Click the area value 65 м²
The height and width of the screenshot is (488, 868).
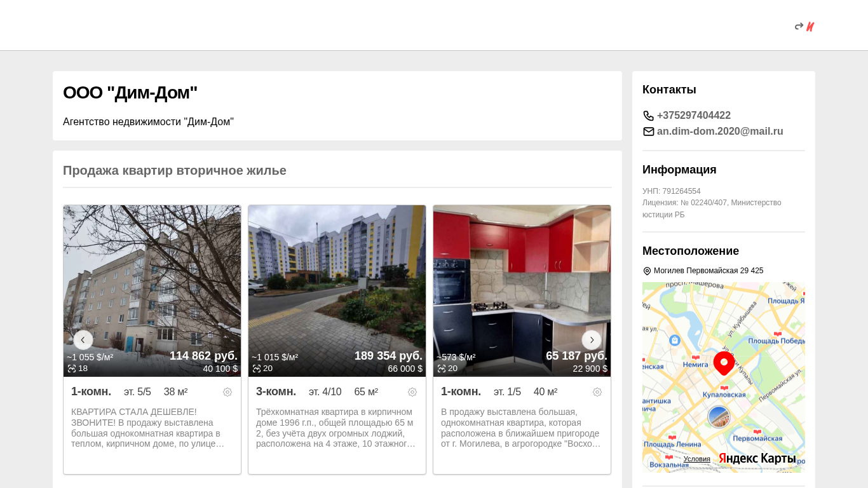(366, 392)
